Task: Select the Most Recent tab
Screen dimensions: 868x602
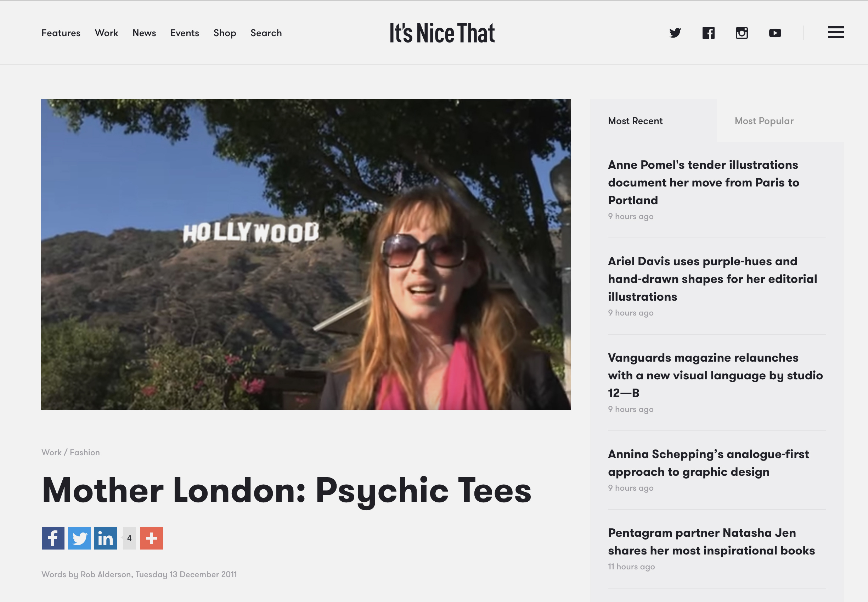Action: 653,121
